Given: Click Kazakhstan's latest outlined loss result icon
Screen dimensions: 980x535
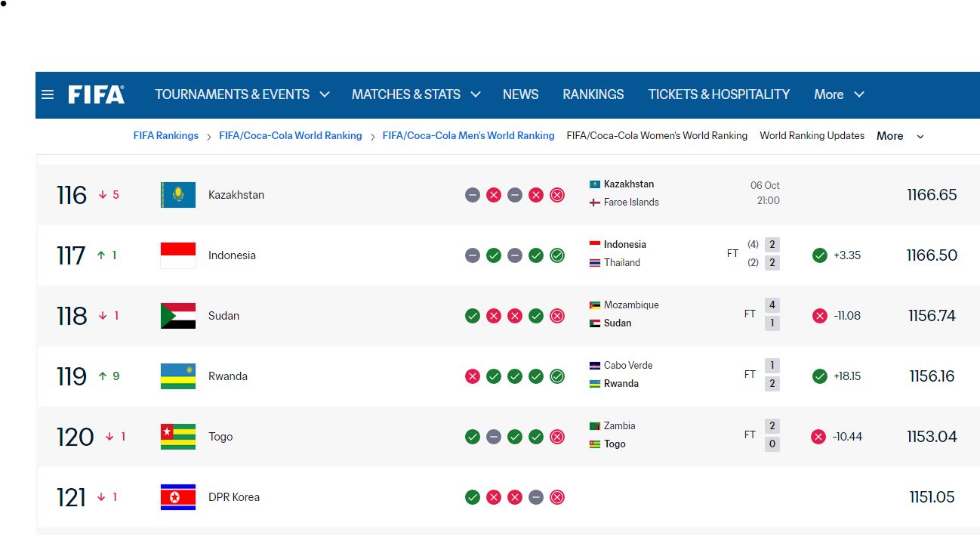Looking at the screenshot, I should point(557,195).
